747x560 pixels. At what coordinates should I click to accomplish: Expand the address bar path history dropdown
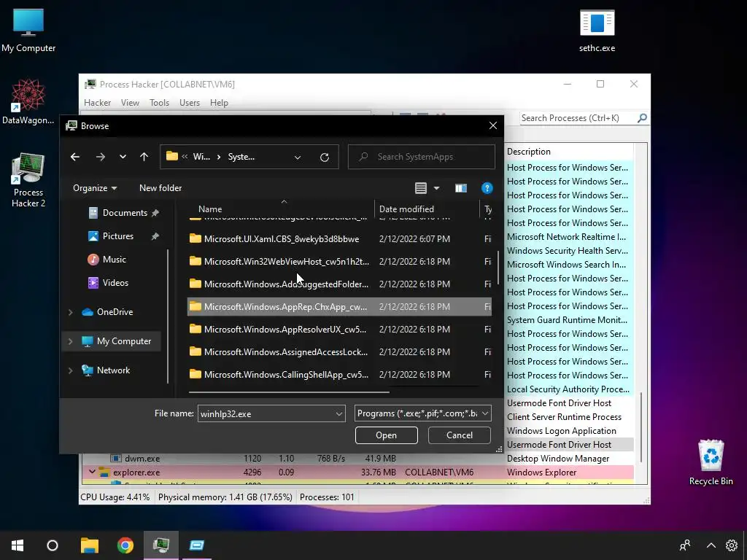click(x=298, y=157)
